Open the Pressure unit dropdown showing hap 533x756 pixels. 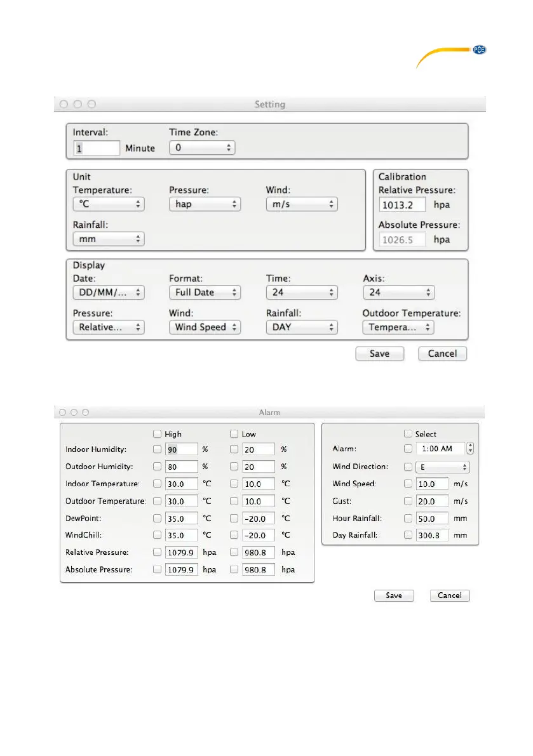point(205,204)
